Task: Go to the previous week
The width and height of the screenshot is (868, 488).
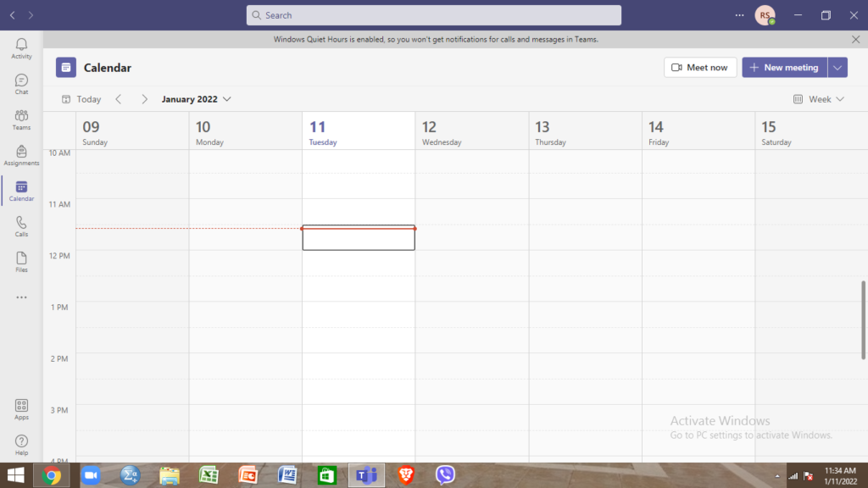Action: (119, 99)
